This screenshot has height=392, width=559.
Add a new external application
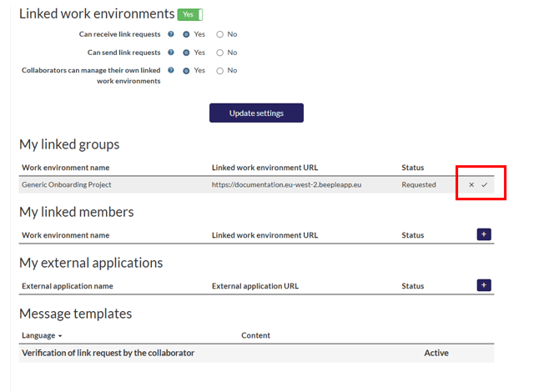484,285
